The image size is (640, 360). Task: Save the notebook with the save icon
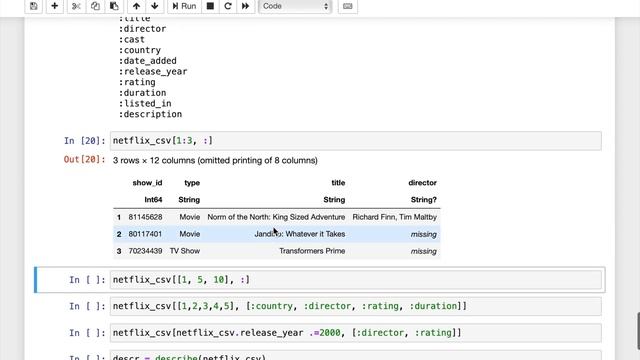point(33,6)
